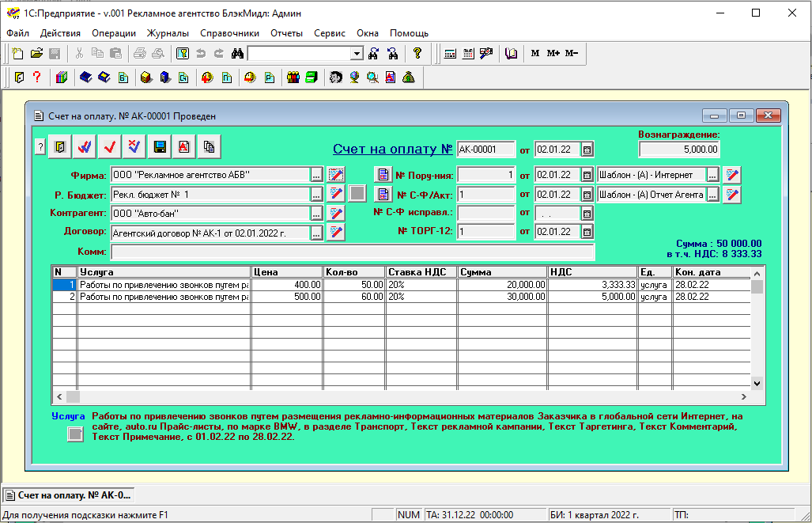Click the table's horizontal scrollbar right arrow
812x523 pixels.
pyautogui.click(x=744, y=397)
